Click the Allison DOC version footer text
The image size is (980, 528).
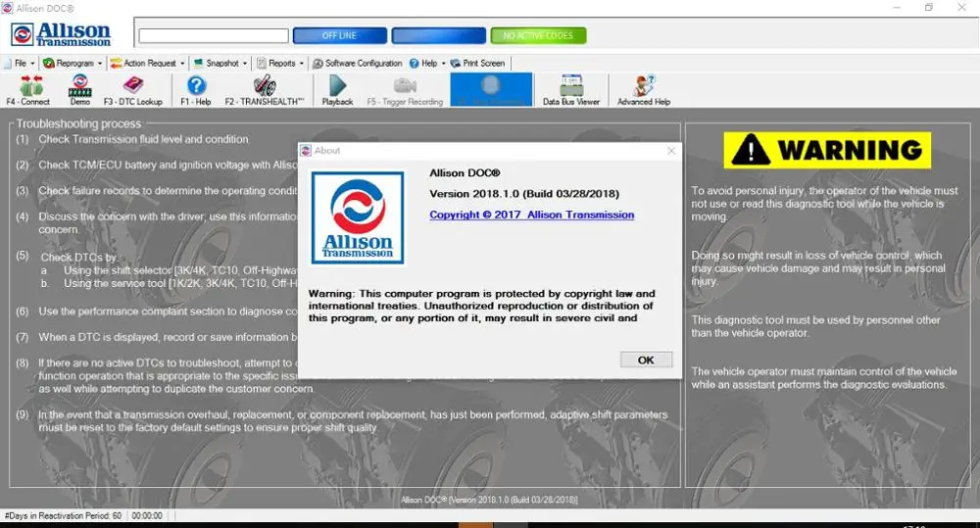point(489,500)
